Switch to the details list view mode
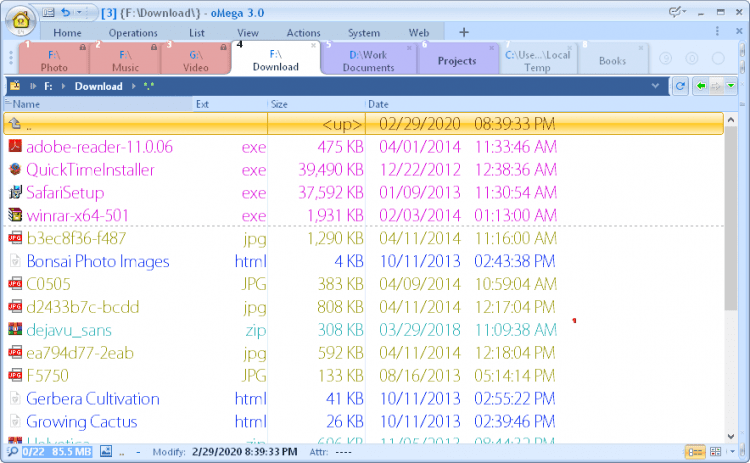Screen dimensions: 750x463 point(695,452)
